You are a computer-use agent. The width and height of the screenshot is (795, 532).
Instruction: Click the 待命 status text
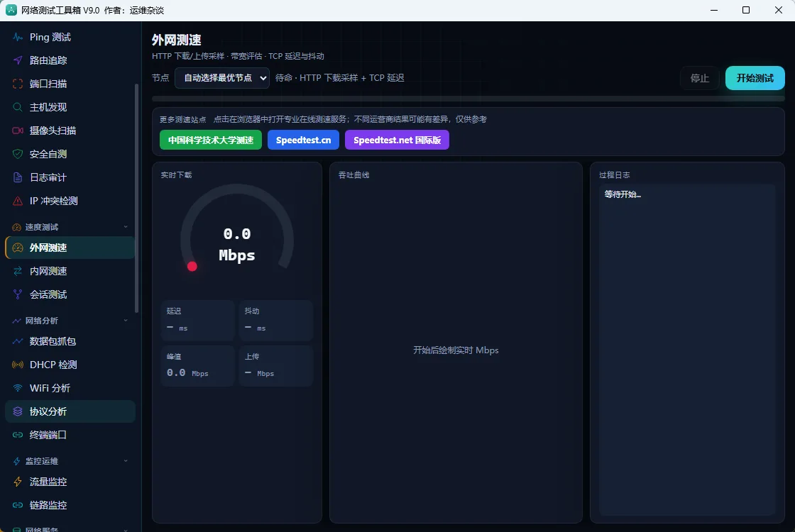click(x=340, y=78)
